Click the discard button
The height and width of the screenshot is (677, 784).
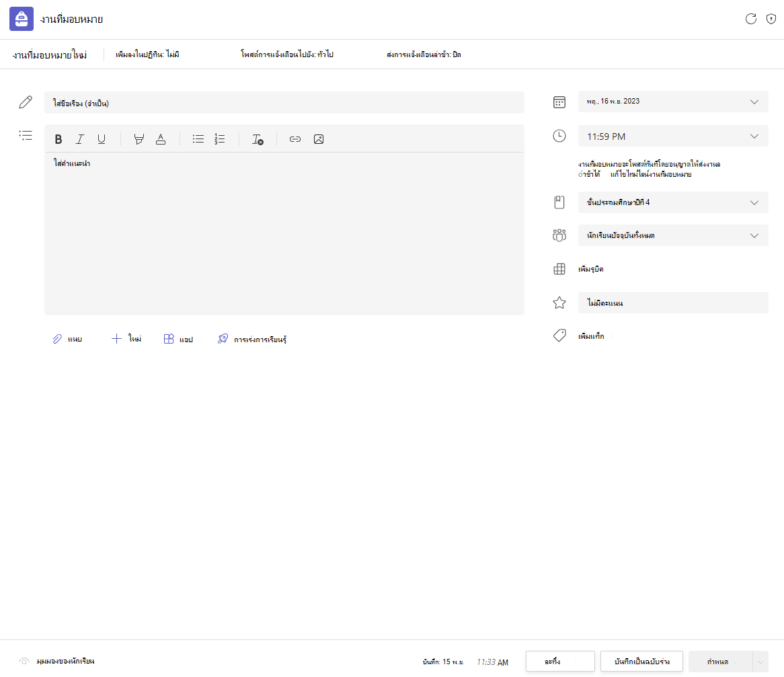(x=560, y=662)
